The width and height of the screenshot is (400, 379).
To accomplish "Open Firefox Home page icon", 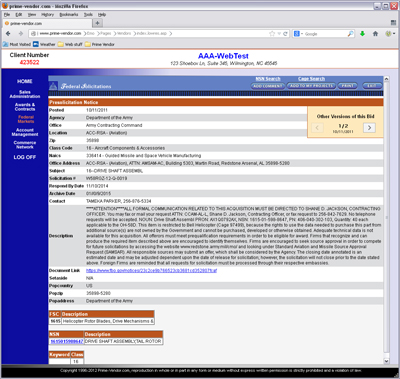I will [x=375, y=34].
